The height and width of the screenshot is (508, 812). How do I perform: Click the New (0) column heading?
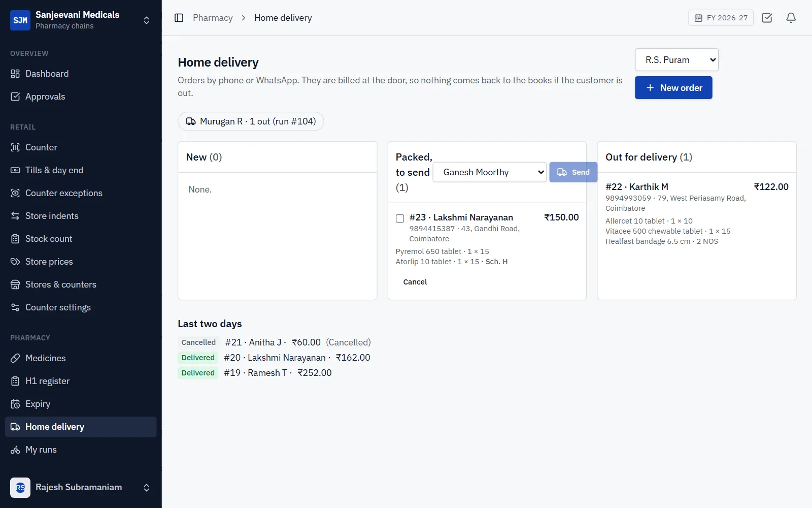(x=204, y=157)
